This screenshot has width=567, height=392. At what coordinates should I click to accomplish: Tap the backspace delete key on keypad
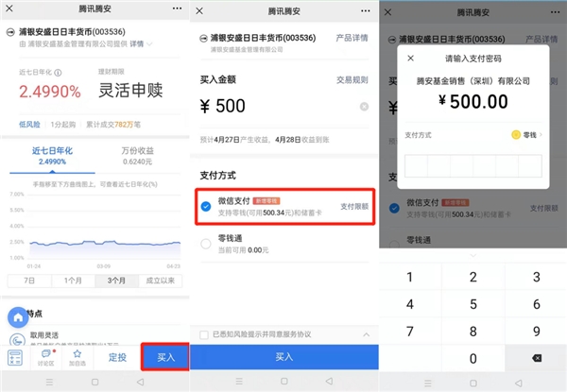537,358
